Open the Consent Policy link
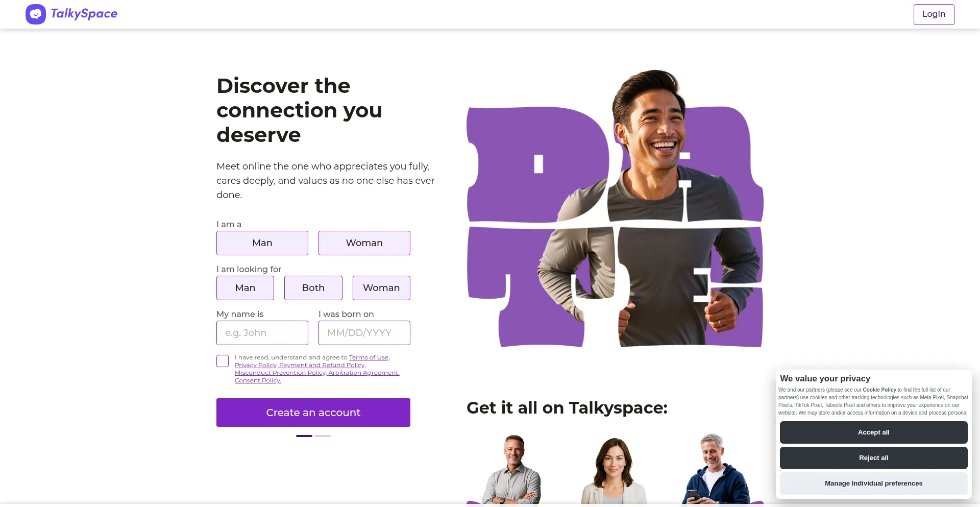The width and height of the screenshot is (980, 507). coord(258,380)
